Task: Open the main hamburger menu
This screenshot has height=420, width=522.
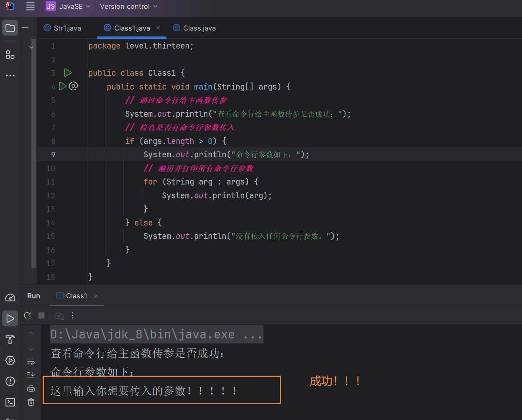Action: pyautogui.click(x=31, y=6)
